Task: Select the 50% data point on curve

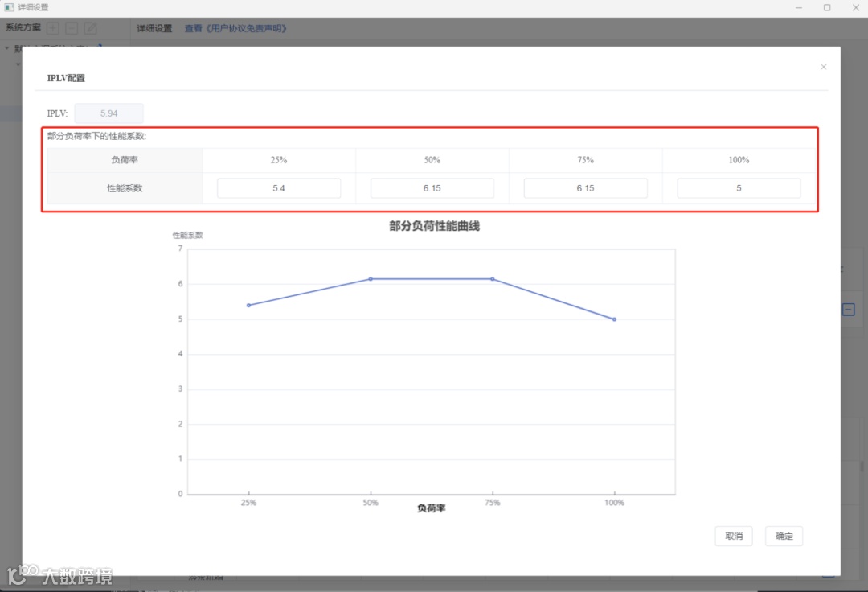Action: point(371,279)
